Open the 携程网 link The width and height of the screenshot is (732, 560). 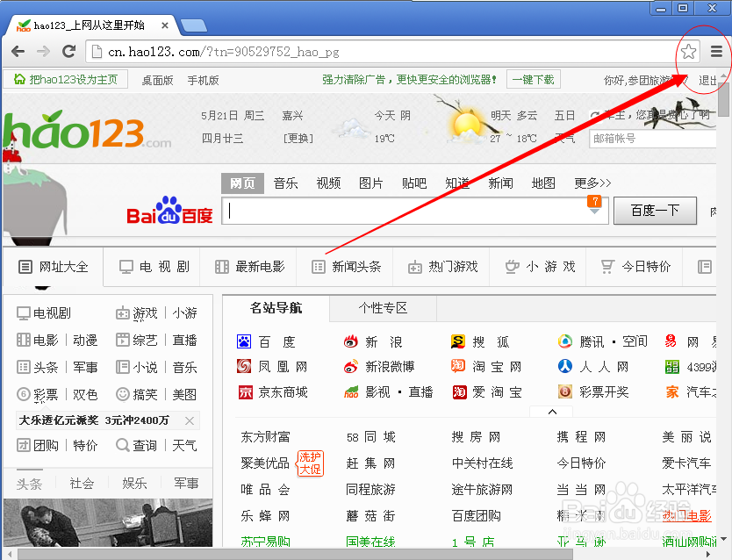(581, 437)
